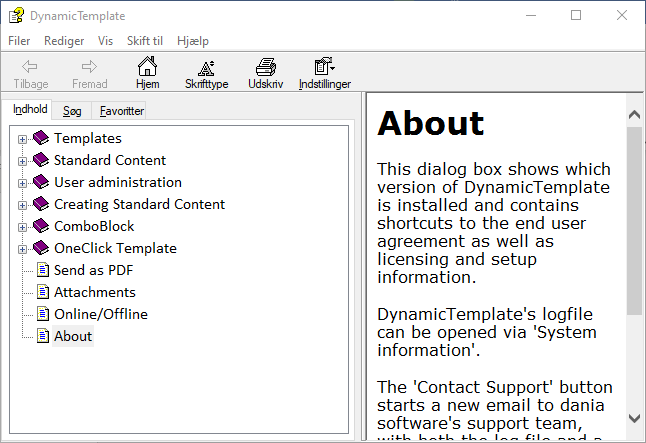Screen dimensions: 646x443
Task: Open the Send as PDF topic
Action: click(x=94, y=270)
